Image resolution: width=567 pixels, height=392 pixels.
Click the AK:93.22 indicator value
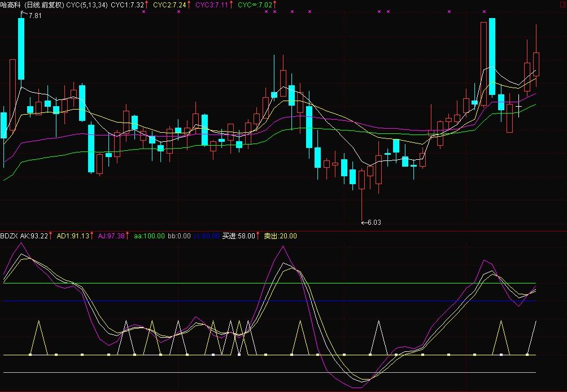coord(34,236)
